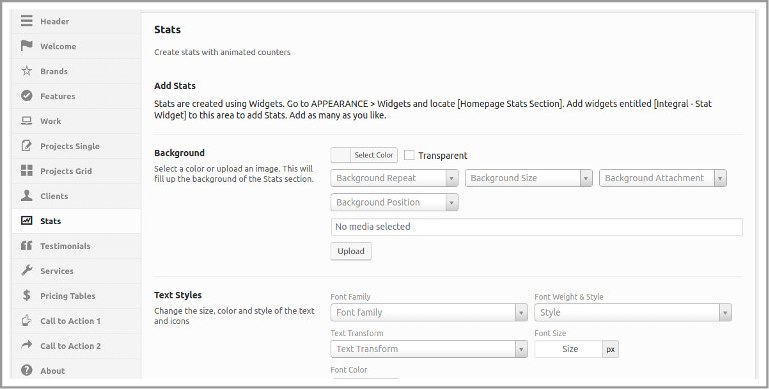The width and height of the screenshot is (769, 389).
Task: Click the Font Size input field
Action: pos(569,349)
